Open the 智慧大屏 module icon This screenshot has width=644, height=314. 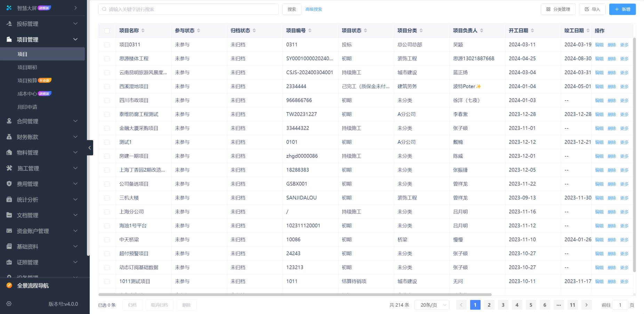coord(8,7)
